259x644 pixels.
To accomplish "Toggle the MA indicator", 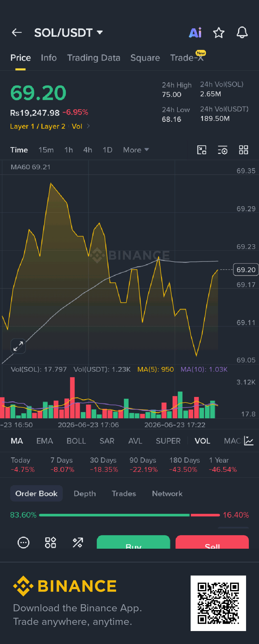I will (17, 441).
